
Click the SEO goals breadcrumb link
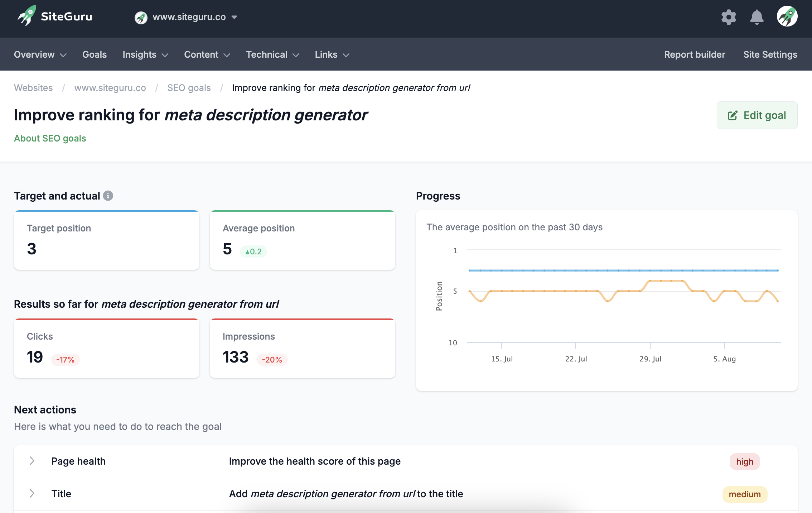pyautogui.click(x=189, y=88)
